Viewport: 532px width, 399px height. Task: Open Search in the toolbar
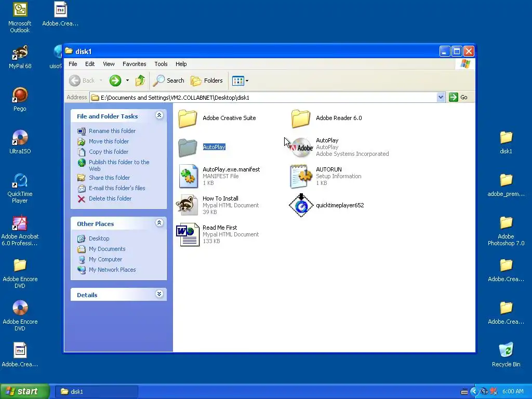[x=168, y=81]
